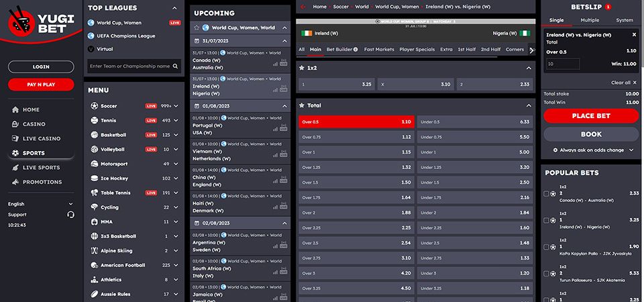
Task: Select the American Football icon
Action: tap(94, 265)
